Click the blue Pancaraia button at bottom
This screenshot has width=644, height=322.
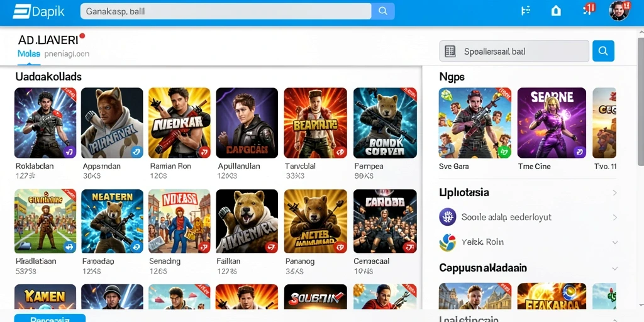point(50,318)
